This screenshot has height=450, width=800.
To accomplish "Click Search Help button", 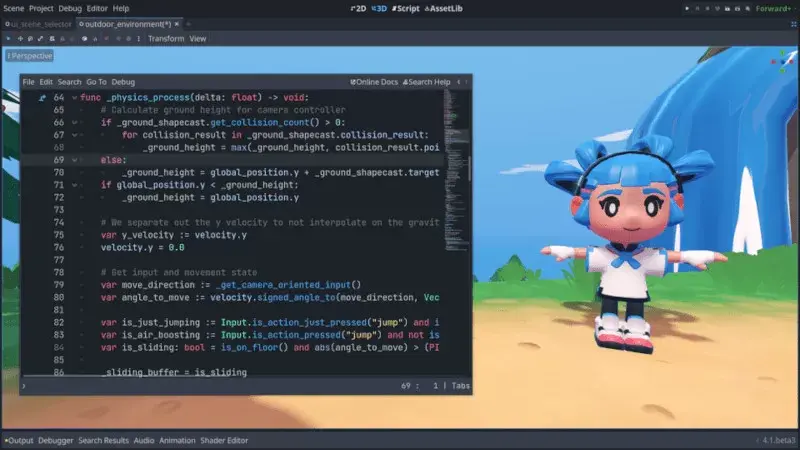I will [427, 82].
